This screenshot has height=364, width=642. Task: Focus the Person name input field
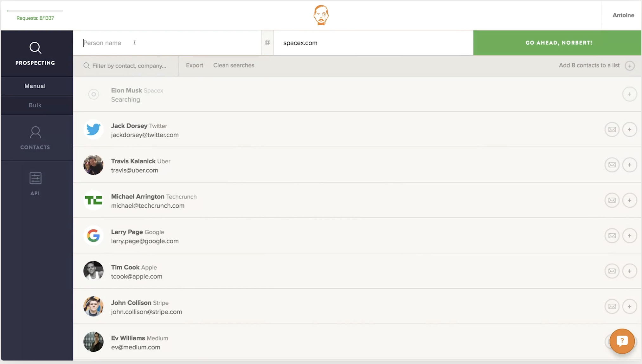click(167, 43)
